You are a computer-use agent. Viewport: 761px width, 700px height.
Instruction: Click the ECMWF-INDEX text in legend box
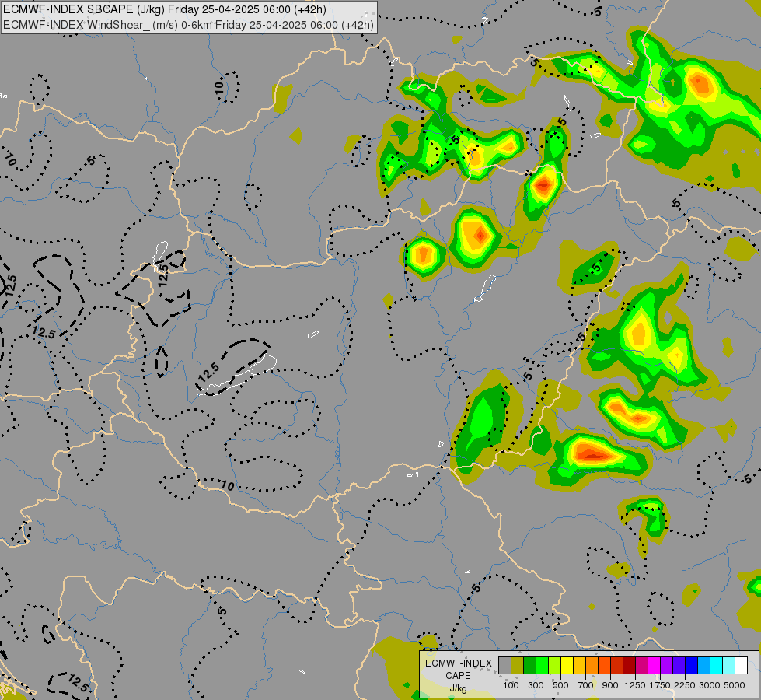click(x=459, y=663)
